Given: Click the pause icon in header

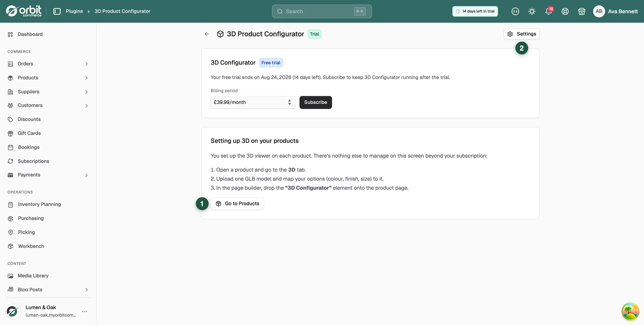Looking at the screenshot, I should (515, 11).
